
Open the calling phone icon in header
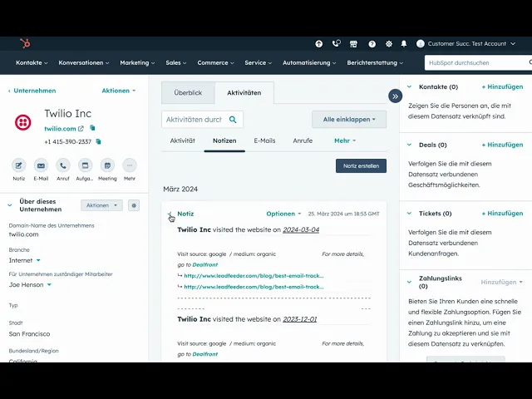336,43
